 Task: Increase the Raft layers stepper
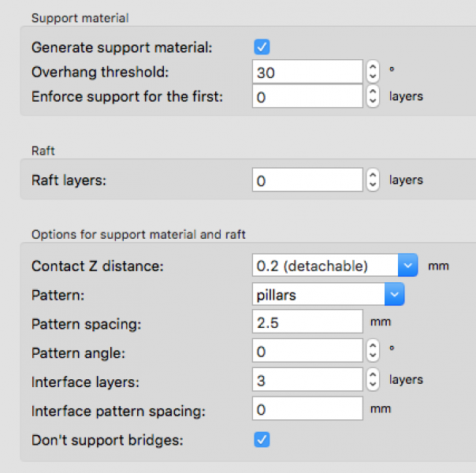coord(373,176)
